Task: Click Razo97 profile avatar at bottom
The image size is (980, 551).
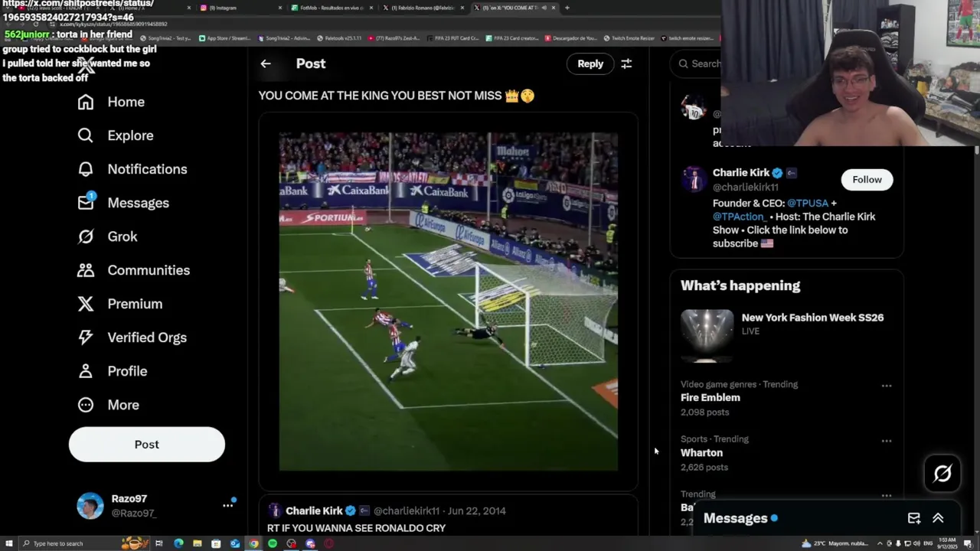Action: (90, 506)
